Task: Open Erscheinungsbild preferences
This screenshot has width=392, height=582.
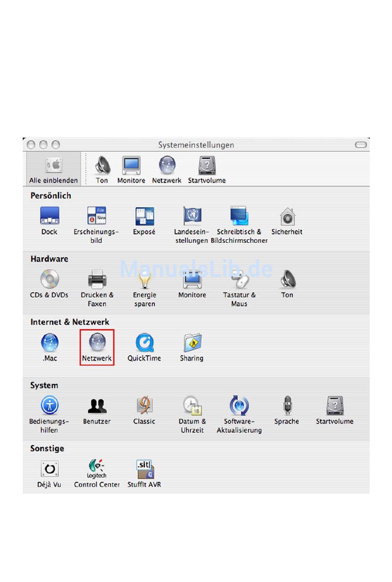Action: coord(96,225)
